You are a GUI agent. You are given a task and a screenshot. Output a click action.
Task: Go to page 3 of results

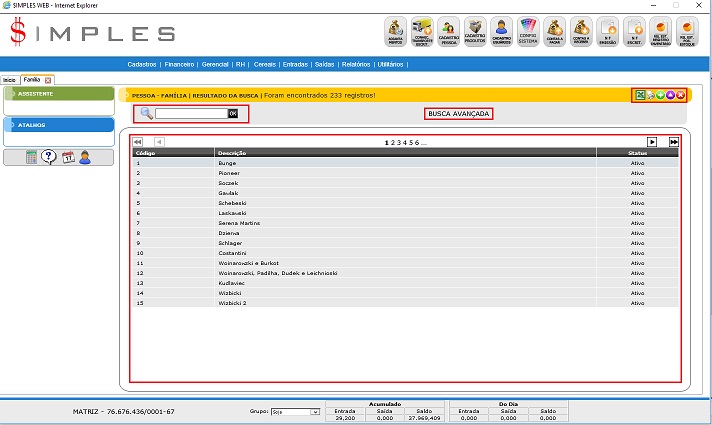(x=399, y=142)
